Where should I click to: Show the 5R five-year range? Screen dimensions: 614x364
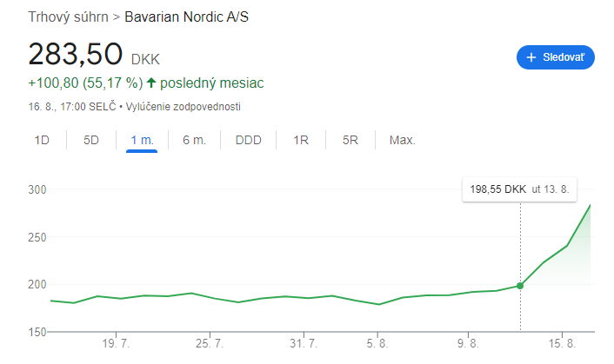pyautogui.click(x=350, y=140)
